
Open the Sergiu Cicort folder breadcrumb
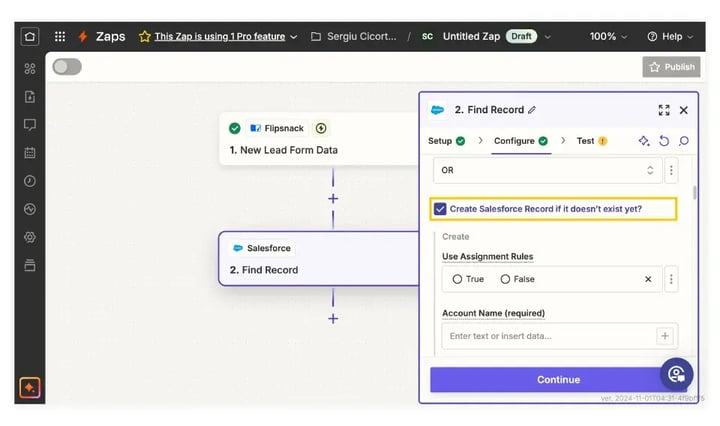(x=361, y=36)
